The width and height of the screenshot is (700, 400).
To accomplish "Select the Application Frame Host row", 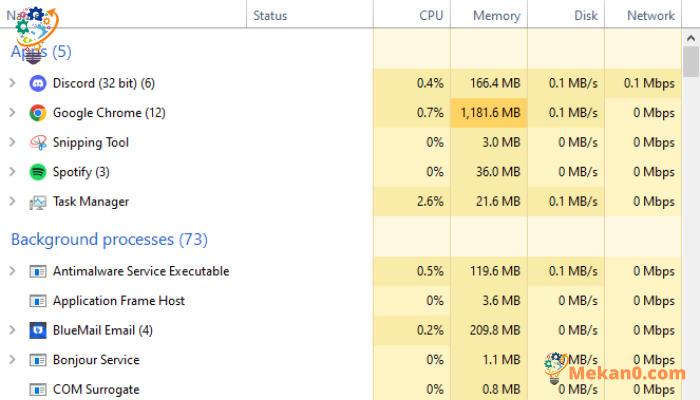I will [341, 301].
